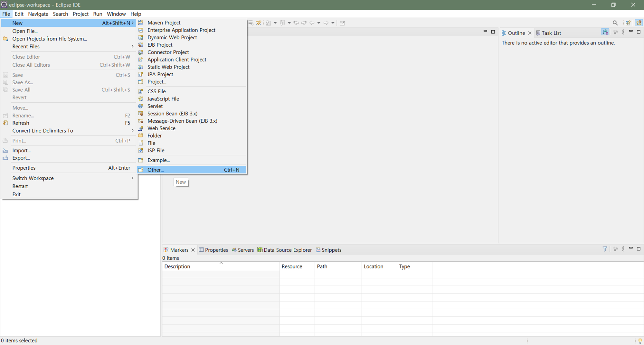Sort Markers by Description column header
Screen dimensions: 644x345
click(x=221, y=266)
